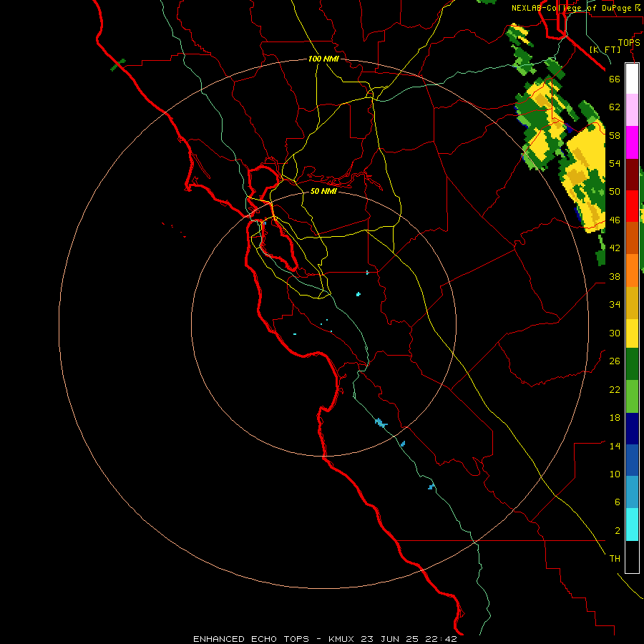Click the 'TOPS' legend heading
644x644 pixels.
tap(629, 43)
